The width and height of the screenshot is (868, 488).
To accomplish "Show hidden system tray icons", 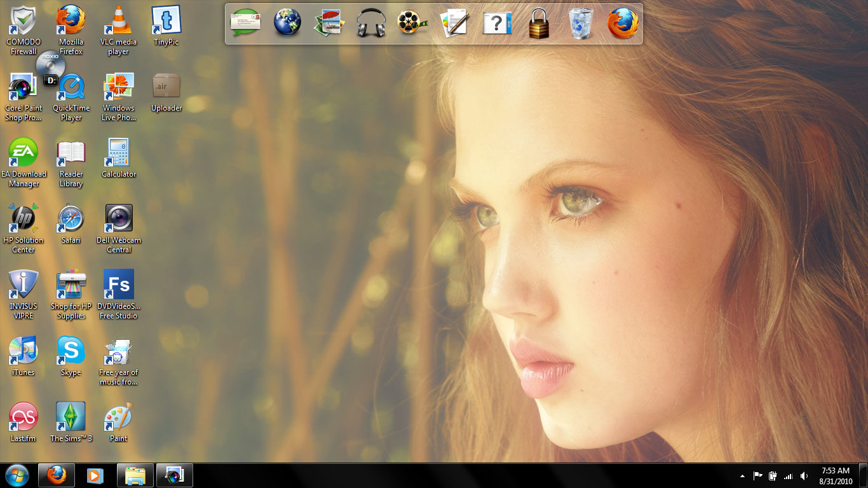I will pos(742,476).
